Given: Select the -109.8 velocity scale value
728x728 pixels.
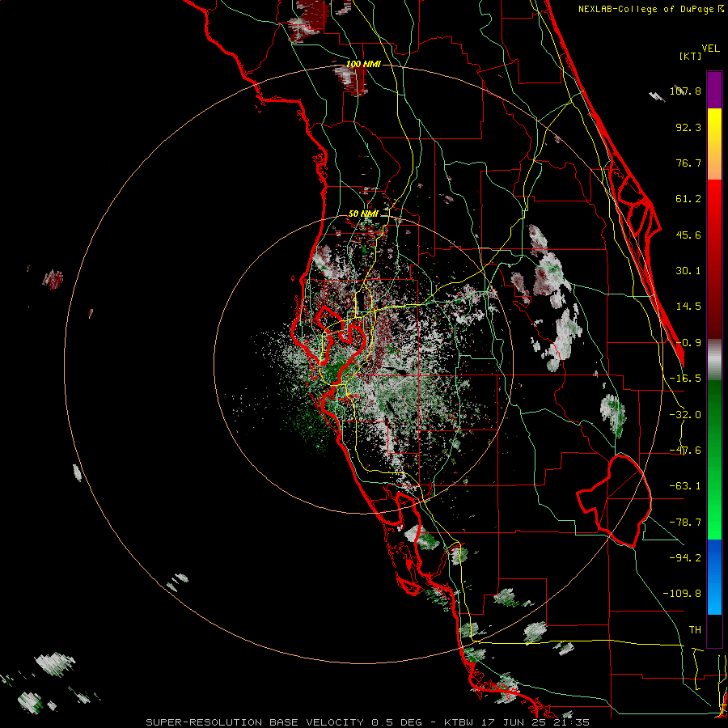Looking at the screenshot, I should (682, 594).
